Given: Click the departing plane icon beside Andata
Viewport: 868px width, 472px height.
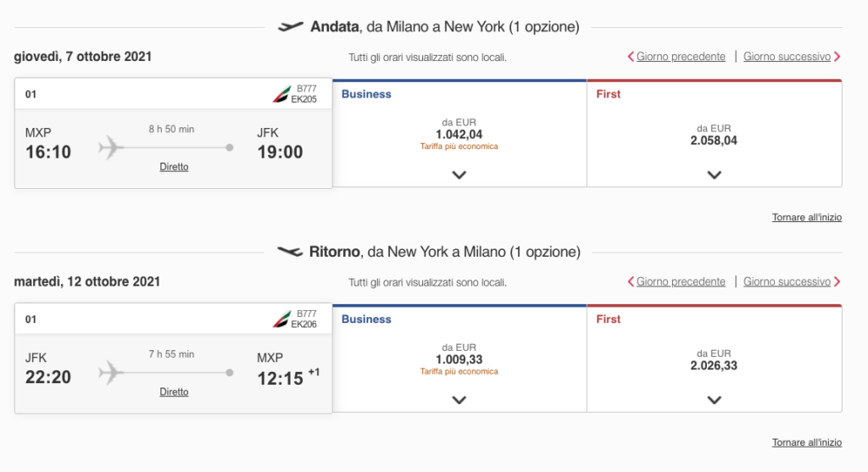Looking at the screenshot, I should click(x=290, y=26).
